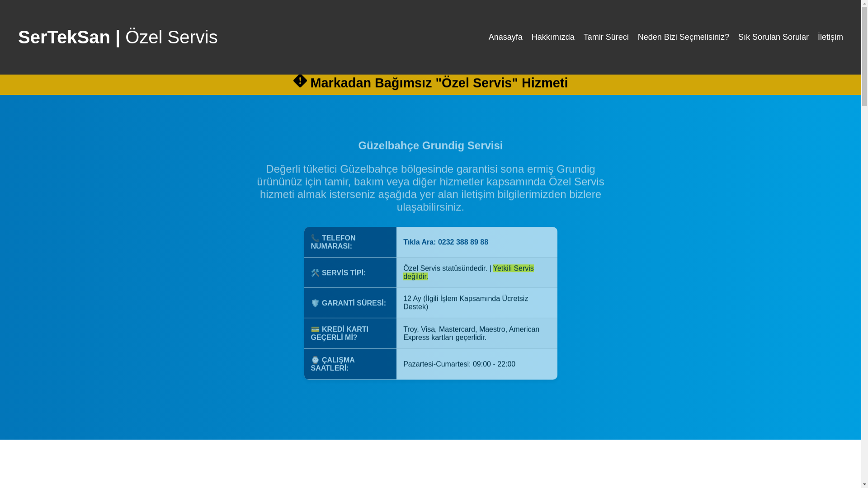Click the GARANTİ SÜRESİ label cell

coord(350,303)
